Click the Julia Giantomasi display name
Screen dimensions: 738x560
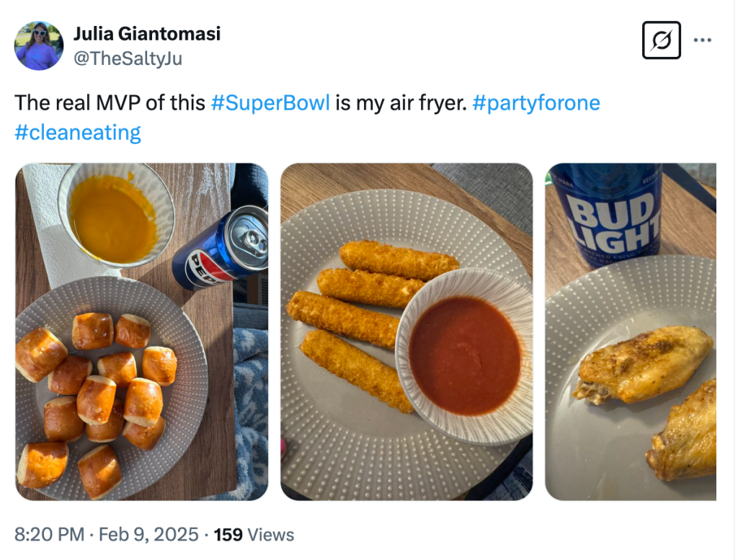tap(147, 33)
